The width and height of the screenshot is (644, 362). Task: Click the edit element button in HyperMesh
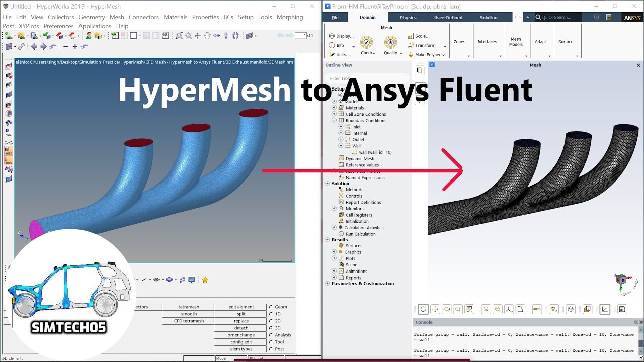point(242,307)
